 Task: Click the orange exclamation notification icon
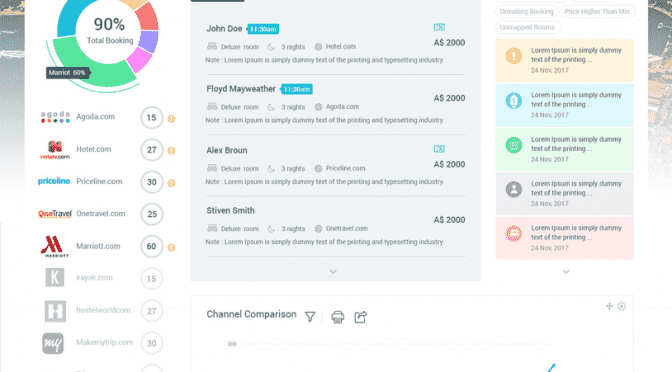click(513, 56)
